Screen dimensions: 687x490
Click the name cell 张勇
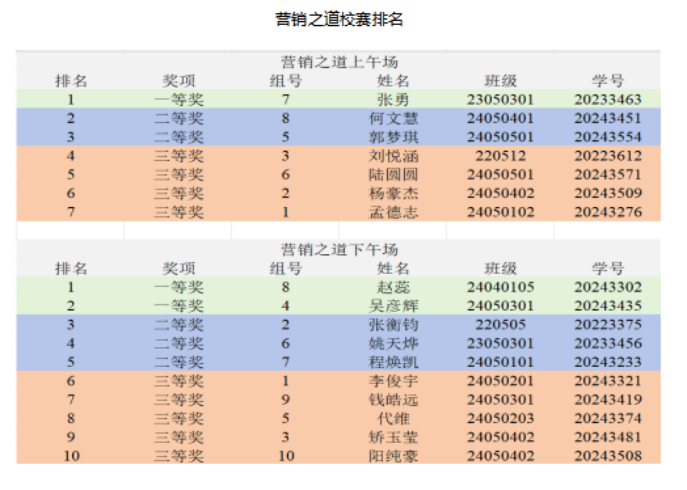pyautogui.click(x=393, y=99)
